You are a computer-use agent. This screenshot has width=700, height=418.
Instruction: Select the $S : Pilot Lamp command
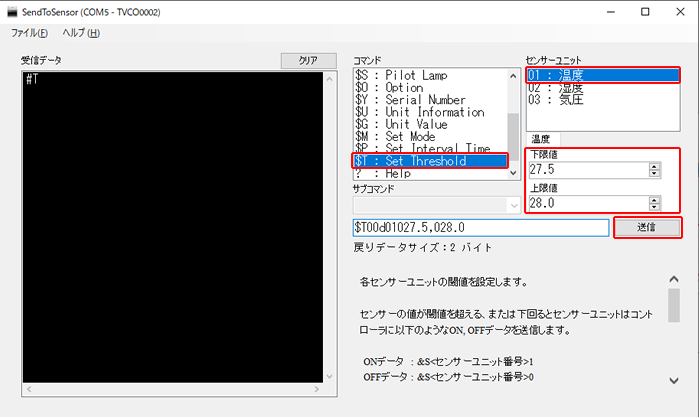[431, 75]
